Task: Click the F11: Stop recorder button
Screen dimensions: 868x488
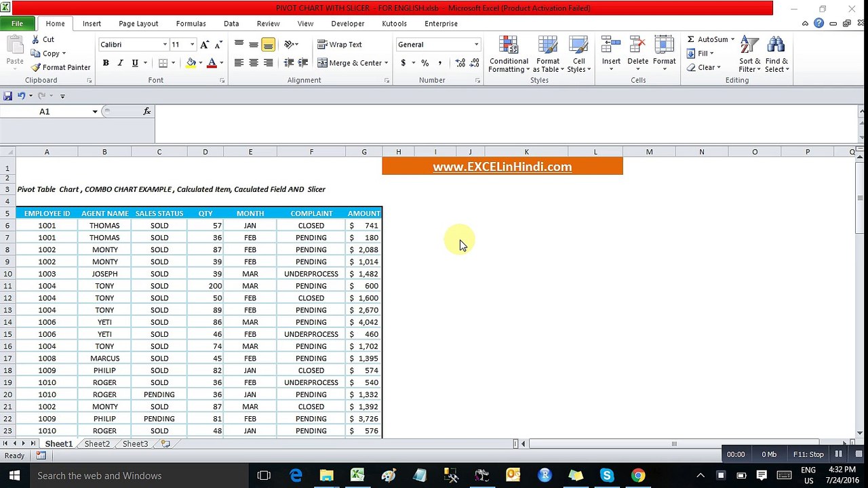Action: [x=809, y=454]
